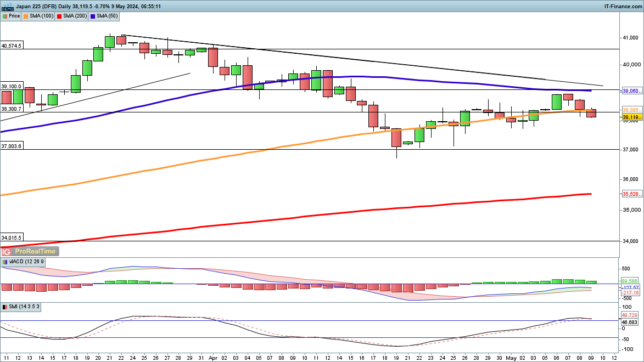Open the SMA (100) indicator settings

(x=38, y=16)
